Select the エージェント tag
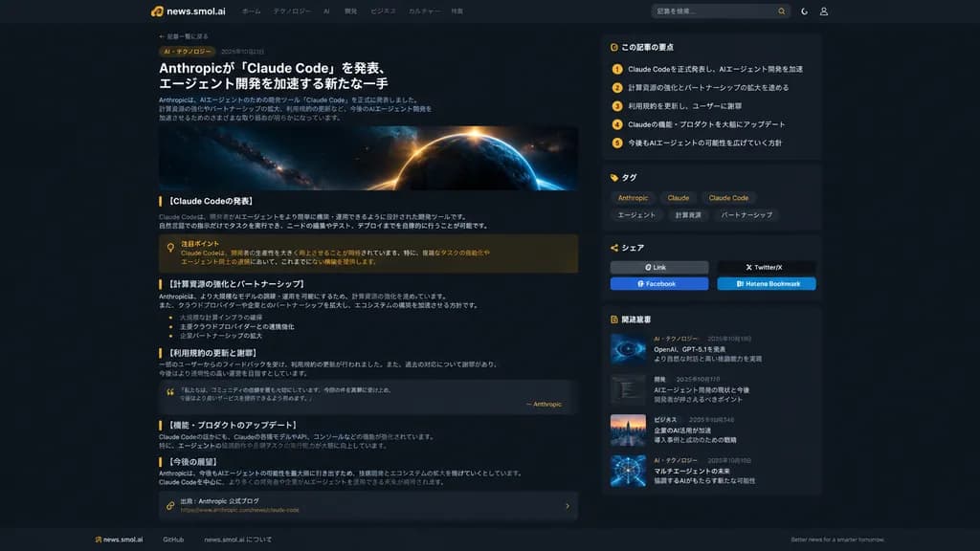This screenshot has height=551, width=980. click(x=636, y=215)
